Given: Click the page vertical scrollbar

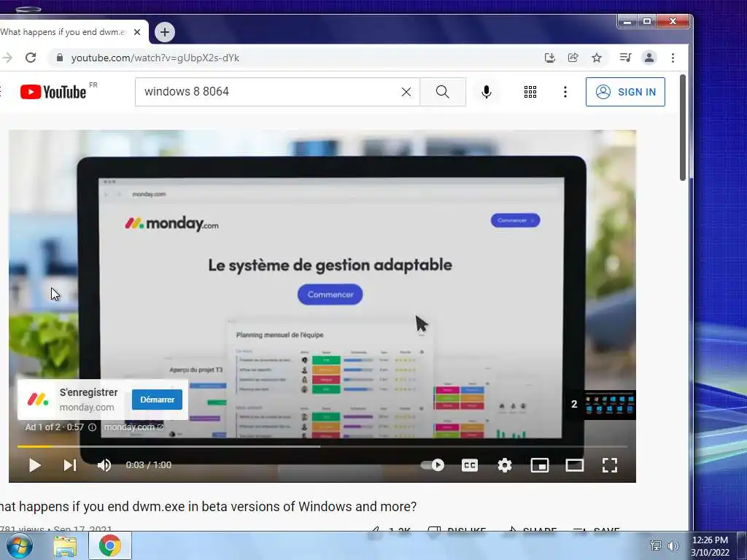Looking at the screenshot, I should [683, 128].
